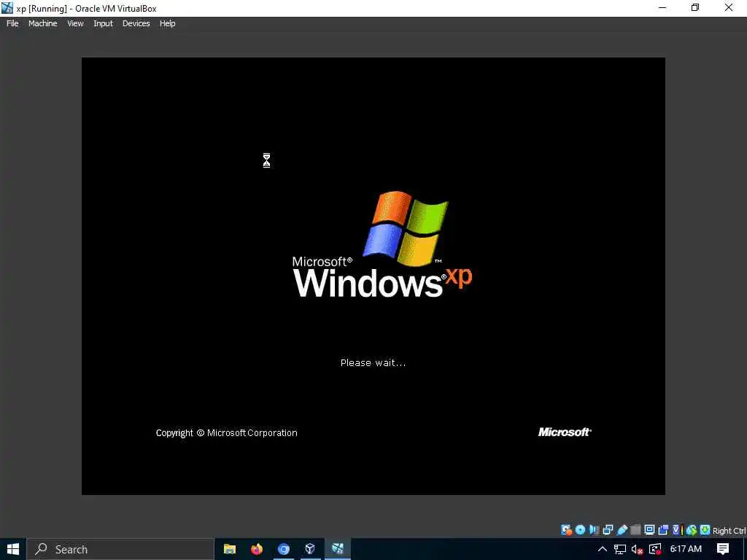Image resolution: width=747 pixels, height=560 pixels.
Task: Click the gray shared folders status icon
Action: click(x=635, y=530)
